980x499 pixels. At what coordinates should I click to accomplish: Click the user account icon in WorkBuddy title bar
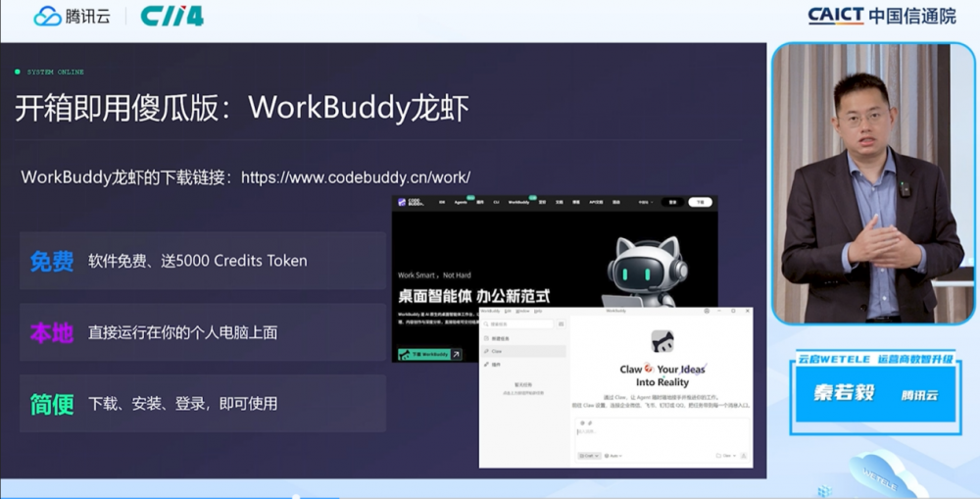click(705, 310)
